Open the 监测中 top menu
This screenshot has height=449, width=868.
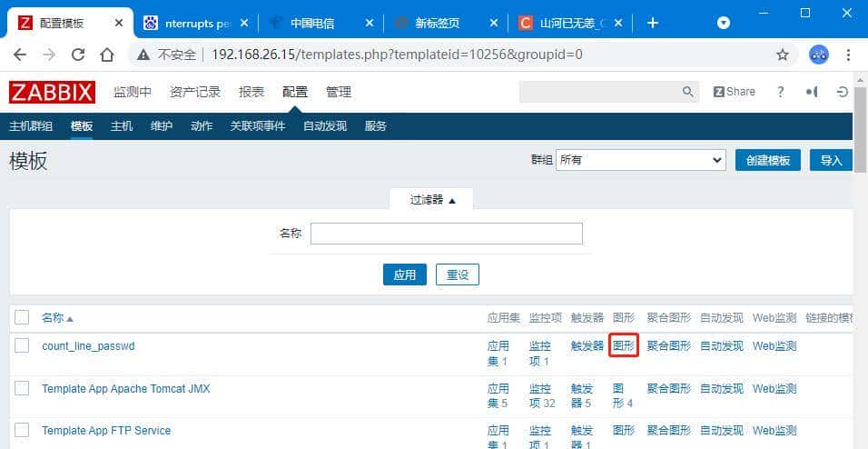(x=133, y=92)
